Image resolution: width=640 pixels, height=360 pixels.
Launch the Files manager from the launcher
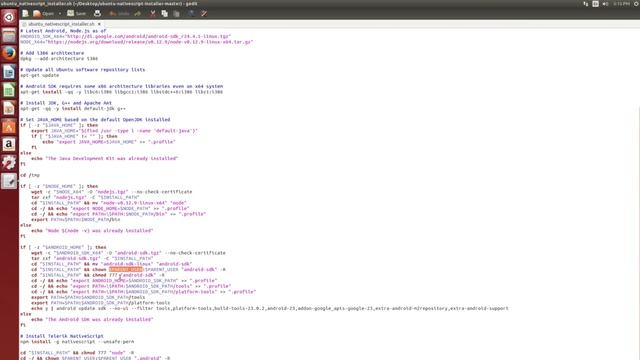tap(9, 36)
